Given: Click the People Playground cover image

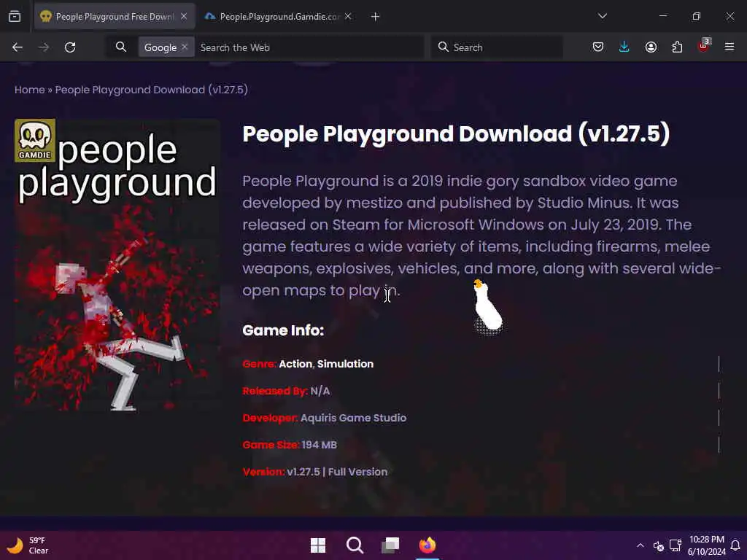Looking at the screenshot, I should click(x=117, y=265).
